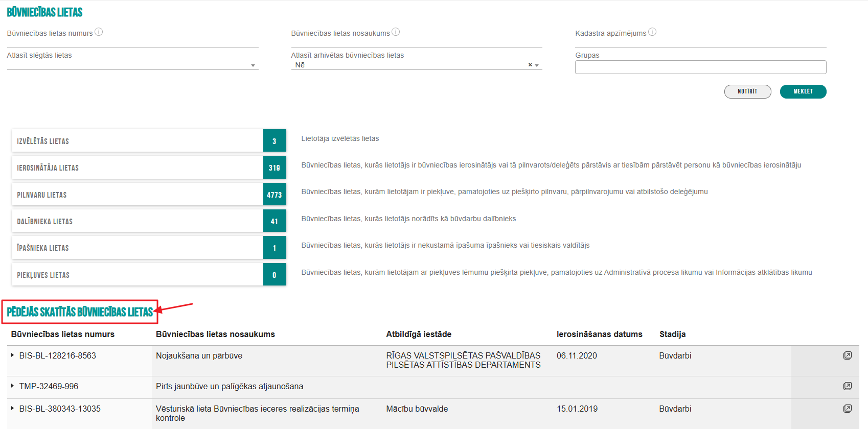
Task: Click column header Stadija
Action: click(673, 334)
